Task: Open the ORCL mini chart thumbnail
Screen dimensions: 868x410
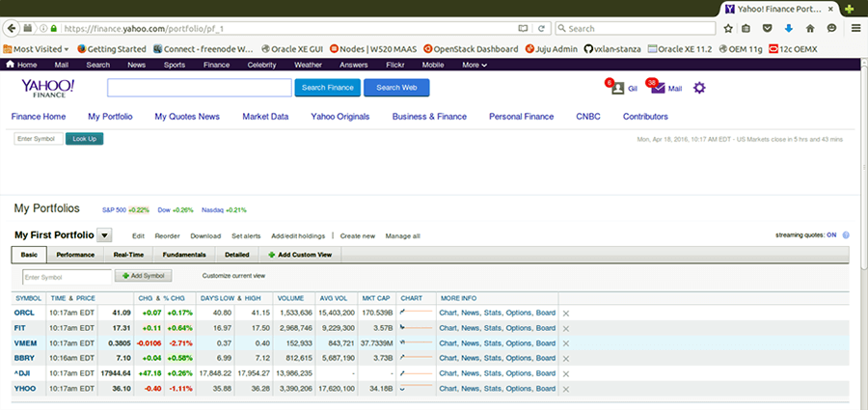Action: [x=416, y=313]
